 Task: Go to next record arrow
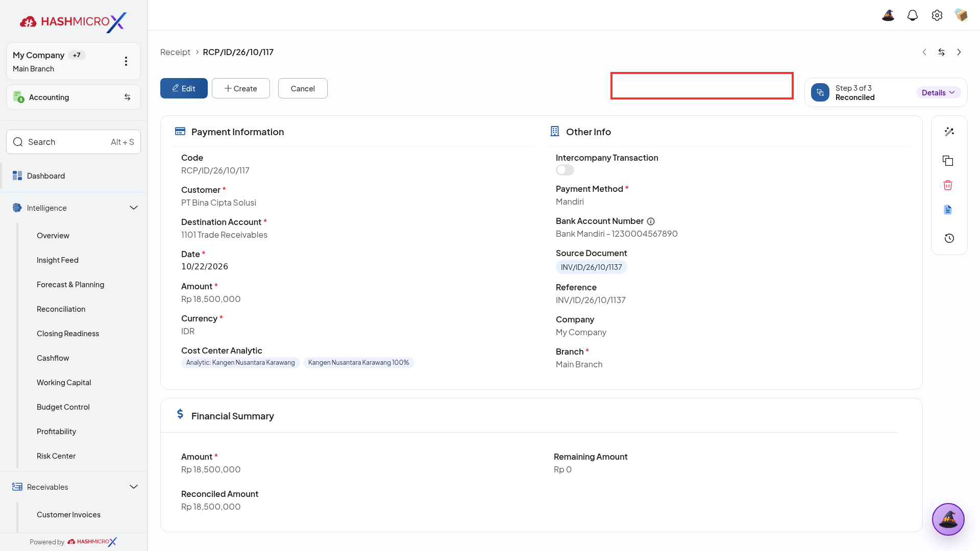959,52
